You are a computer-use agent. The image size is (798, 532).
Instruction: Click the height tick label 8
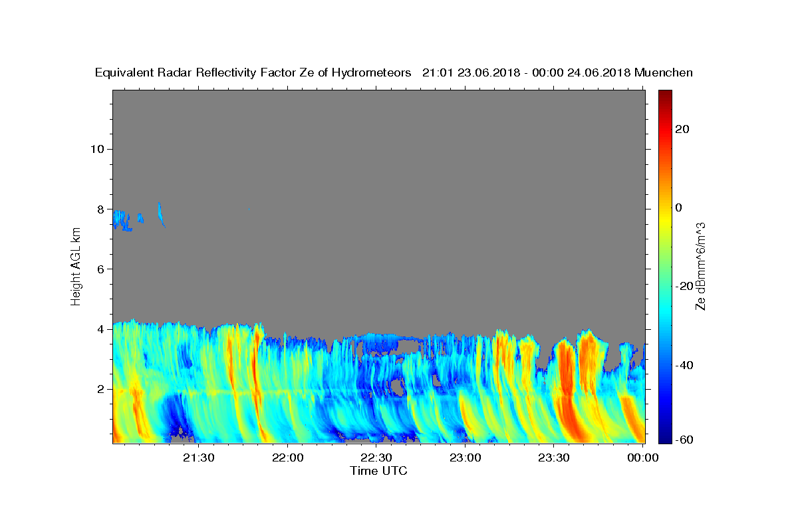tap(99, 209)
